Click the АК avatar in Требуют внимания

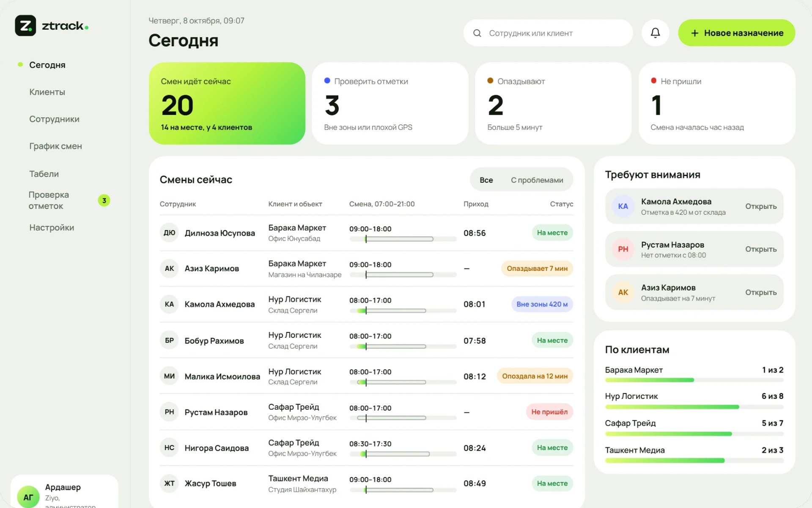(x=623, y=292)
